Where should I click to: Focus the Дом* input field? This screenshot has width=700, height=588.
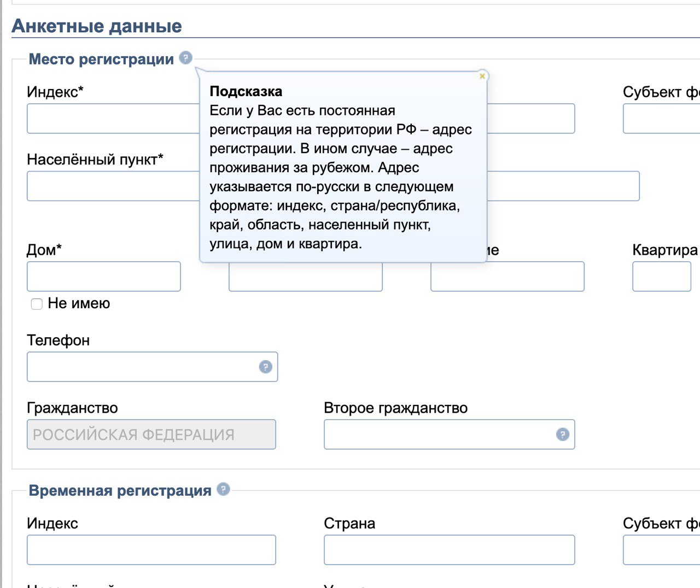tap(104, 276)
